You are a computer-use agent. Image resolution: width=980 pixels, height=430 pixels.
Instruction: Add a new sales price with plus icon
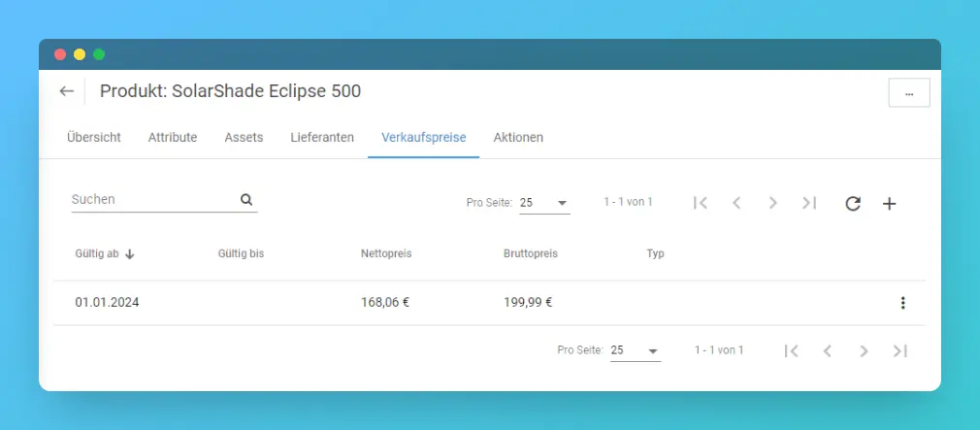coord(889,204)
